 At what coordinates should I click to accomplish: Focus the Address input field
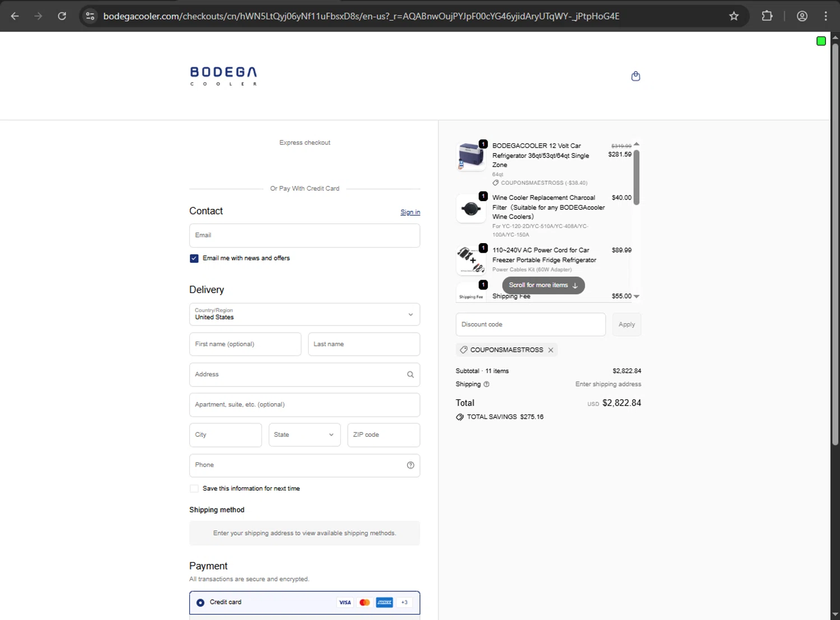(x=305, y=375)
